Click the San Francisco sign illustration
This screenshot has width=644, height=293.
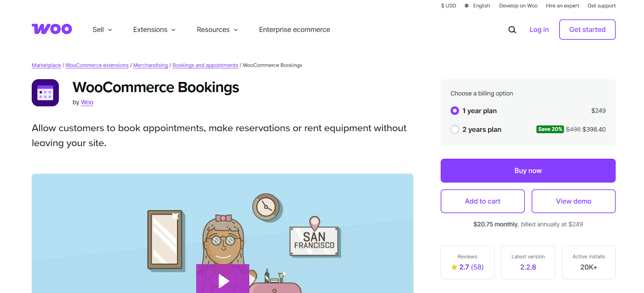[314, 241]
